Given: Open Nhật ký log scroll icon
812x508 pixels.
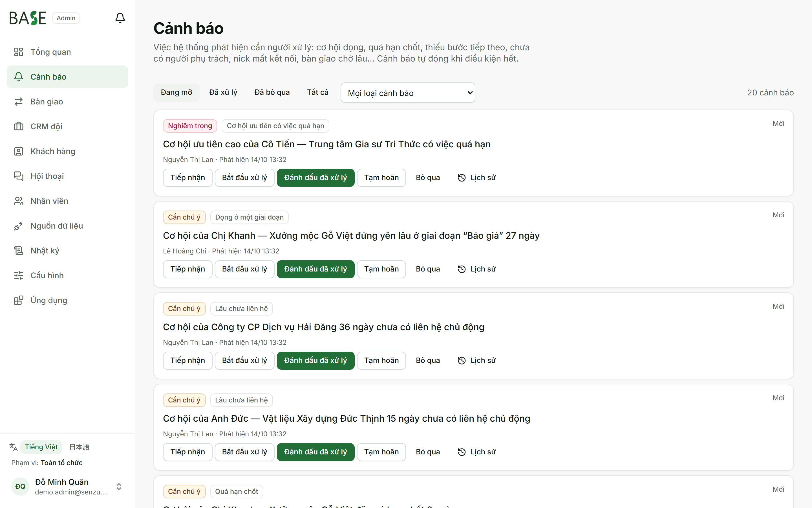Looking at the screenshot, I should pyautogui.click(x=18, y=251).
